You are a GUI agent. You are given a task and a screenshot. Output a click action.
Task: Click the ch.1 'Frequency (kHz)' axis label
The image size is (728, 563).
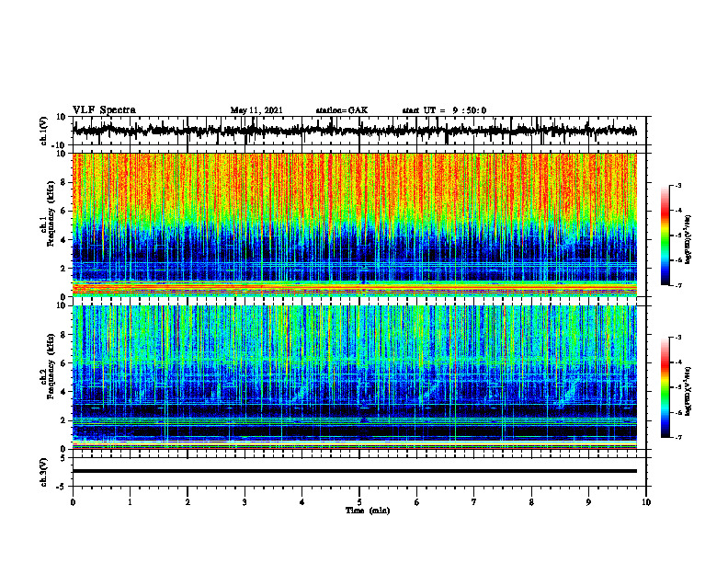point(51,213)
